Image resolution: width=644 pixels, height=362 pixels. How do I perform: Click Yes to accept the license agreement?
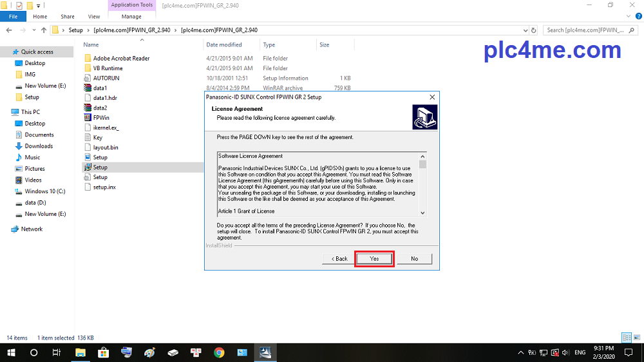click(x=374, y=258)
